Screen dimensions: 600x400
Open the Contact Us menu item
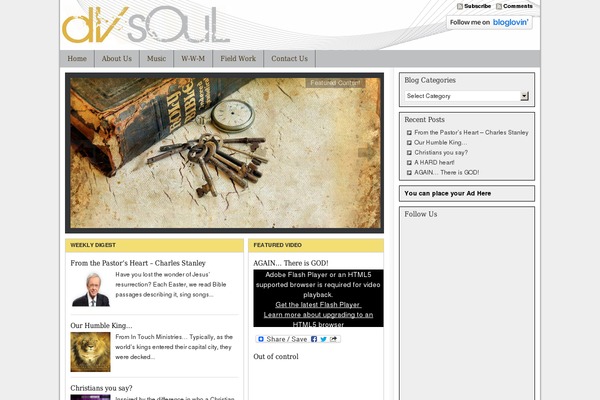tap(289, 59)
